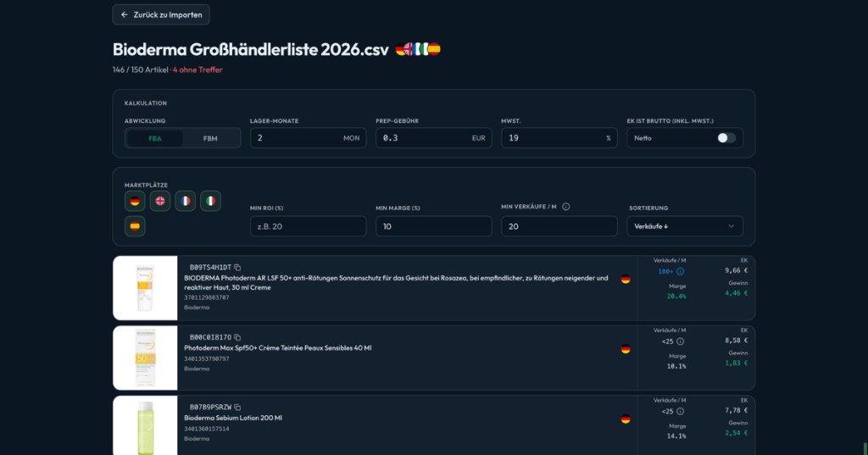Image resolution: width=868 pixels, height=455 pixels.
Task: Click ASIN text B00C0I8170
Action: click(x=210, y=337)
